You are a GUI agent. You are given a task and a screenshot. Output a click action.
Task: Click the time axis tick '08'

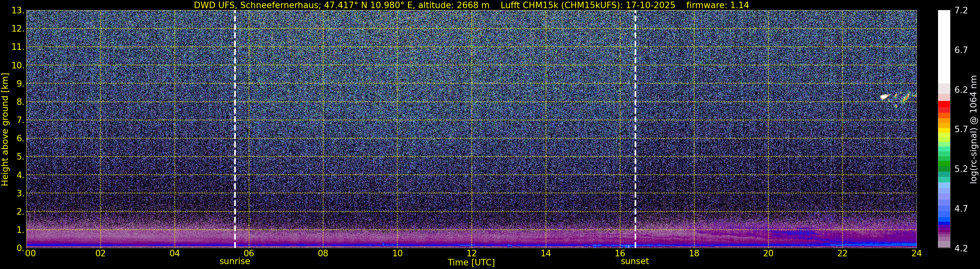tap(323, 253)
